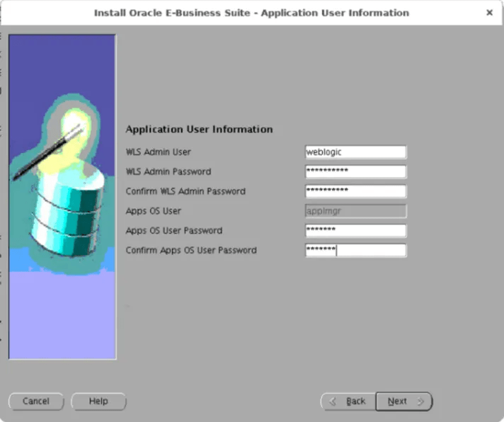This screenshot has width=504, height=422.
Task: Click the greyed-out Apps OS User field
Action: pos(355,211)
